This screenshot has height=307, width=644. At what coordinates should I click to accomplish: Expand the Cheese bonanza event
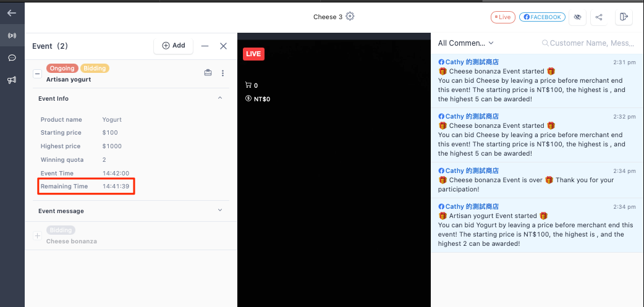click(37, 235)
